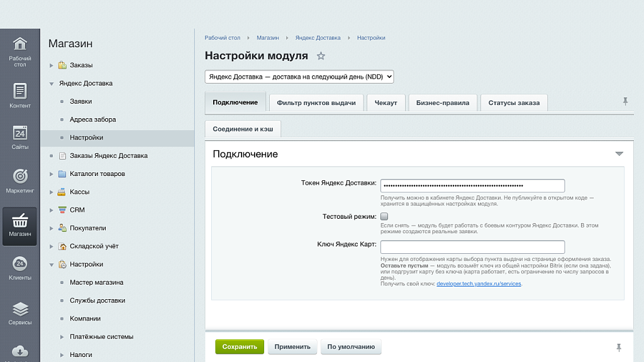Toggle the Тестовый режим checkbox
The height and width of the screenshot is (362, 644).
384,216
